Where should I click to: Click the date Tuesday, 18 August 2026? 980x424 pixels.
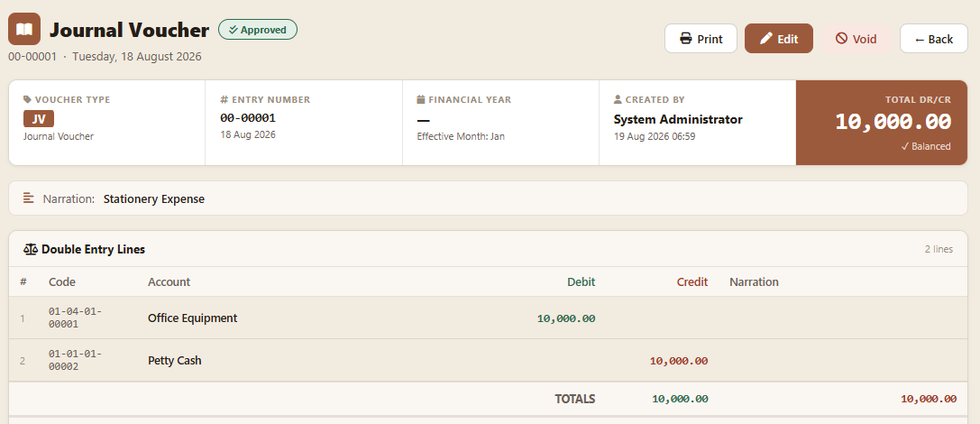137,56
